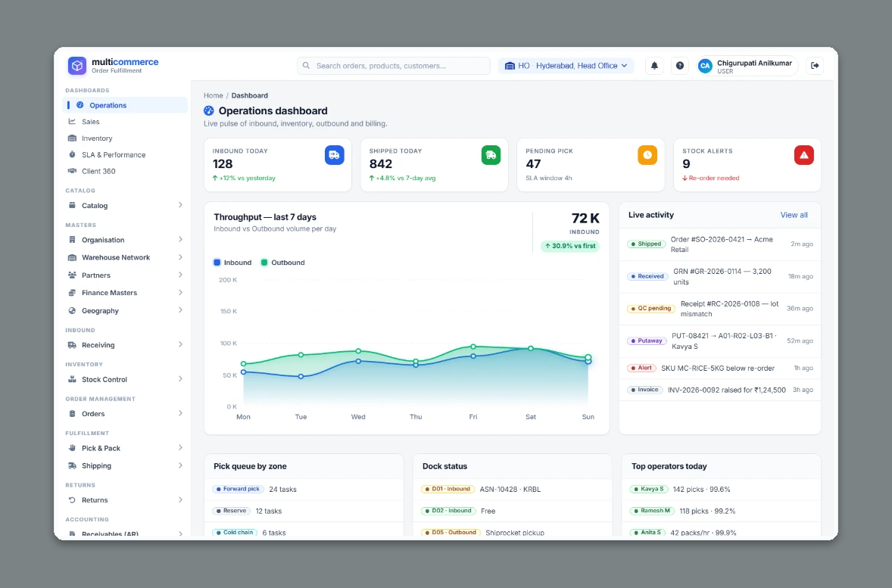Click the D01 · Inbound dock tag
This screenshot has width=892, height=588.
coord(448,489)
